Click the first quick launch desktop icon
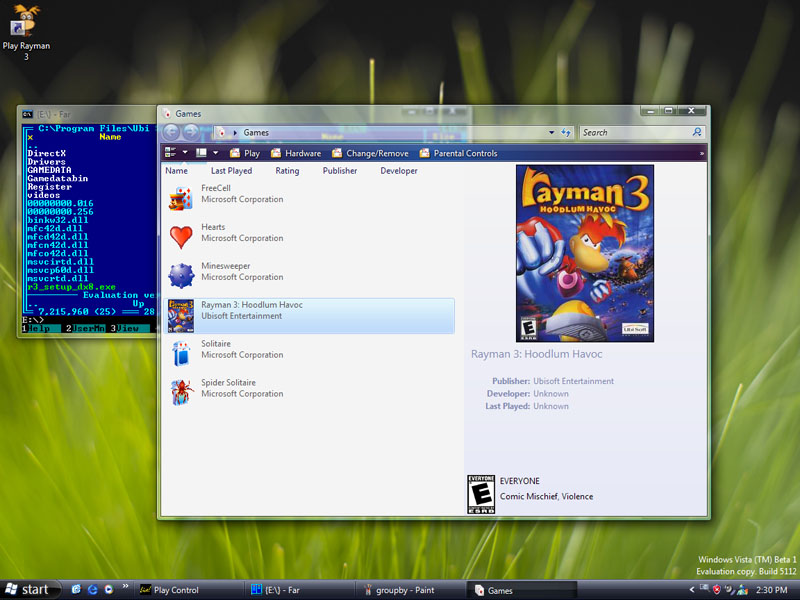Screen dimensions: 800x600 (x=76, y=589)
